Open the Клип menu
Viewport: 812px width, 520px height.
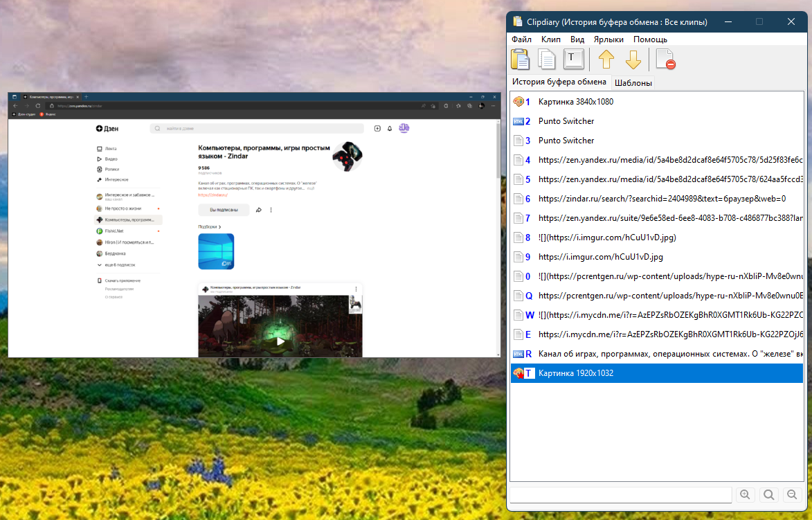550,39
